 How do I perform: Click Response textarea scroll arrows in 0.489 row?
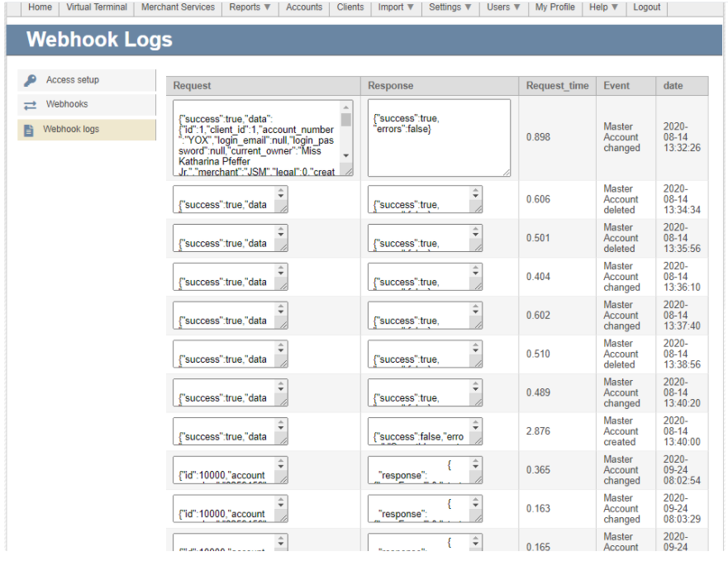[x=475, y=387]
